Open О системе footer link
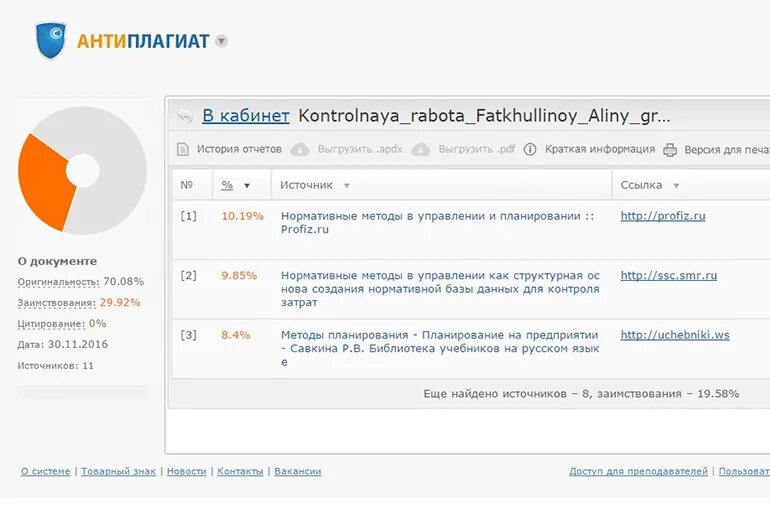770x512 pixels. pyautogui.click(x=46, y=471)
